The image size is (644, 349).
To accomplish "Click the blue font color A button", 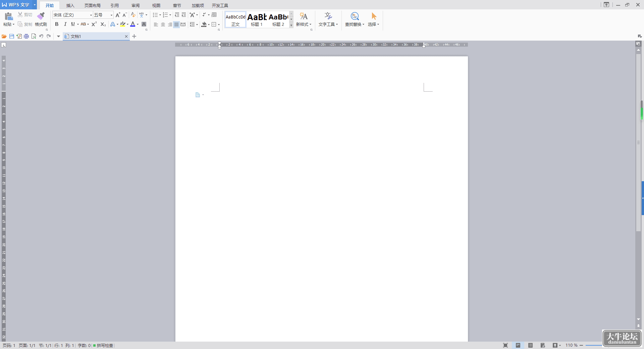I will [x=133, y=24].
